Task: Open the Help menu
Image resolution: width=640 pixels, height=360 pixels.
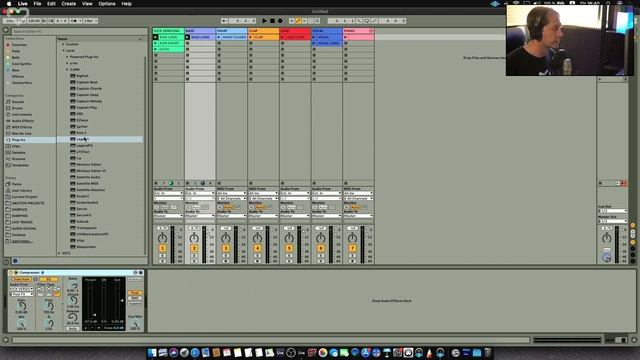Action: (127, 4)
